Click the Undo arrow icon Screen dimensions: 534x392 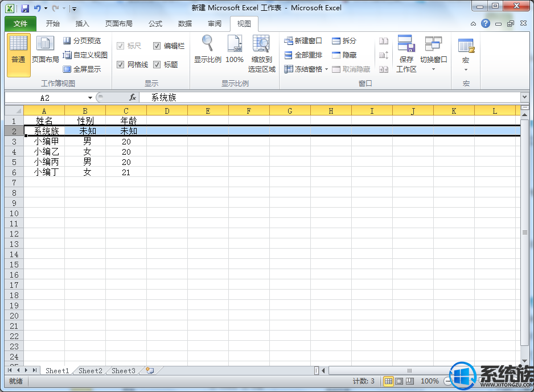[x=37, y=8]
